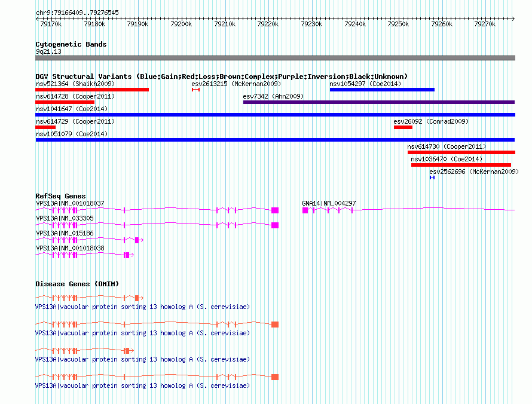Click the nsv614729 (Cooper2011) short red bar
Viewport: 532px width, 404px height.
[x=45, y=127]
